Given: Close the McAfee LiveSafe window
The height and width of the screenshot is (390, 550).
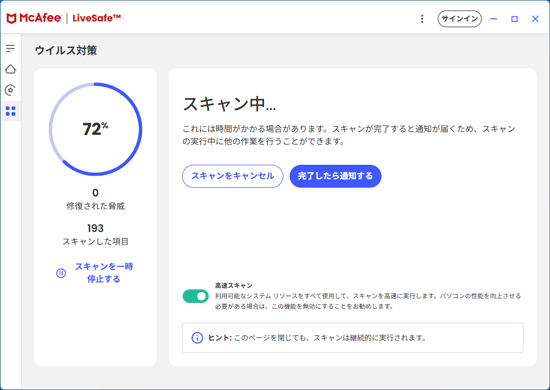Looking at the screenshot, I should 535,19.
